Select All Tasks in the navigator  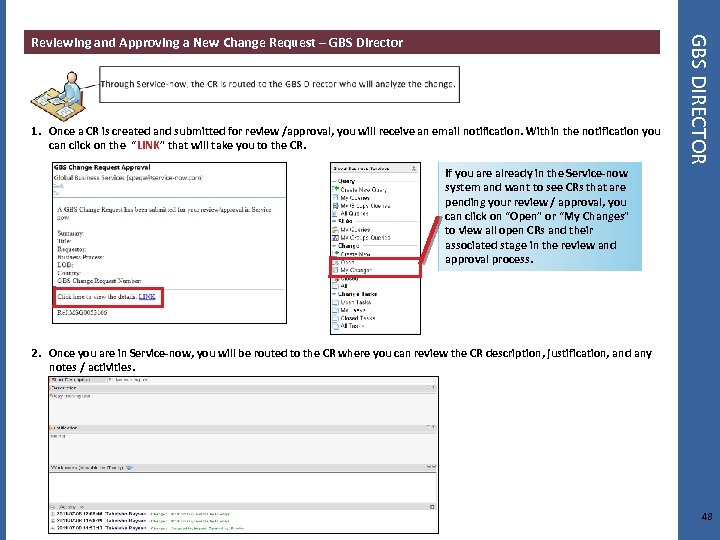[352, 326]
